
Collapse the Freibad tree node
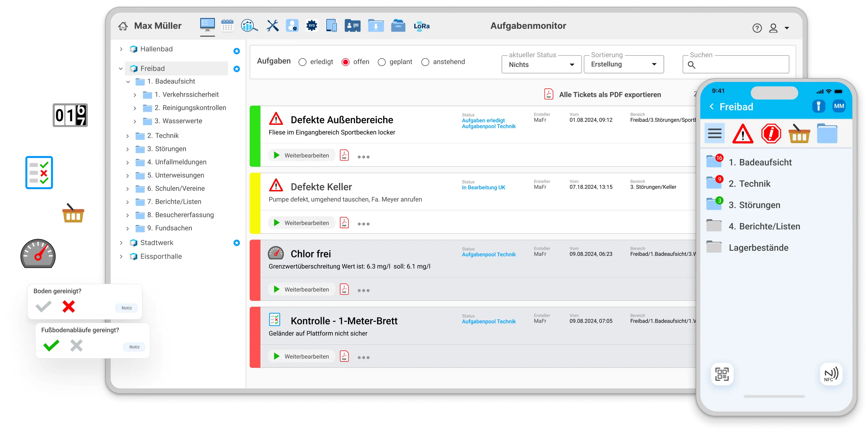[x=121, y=69]
